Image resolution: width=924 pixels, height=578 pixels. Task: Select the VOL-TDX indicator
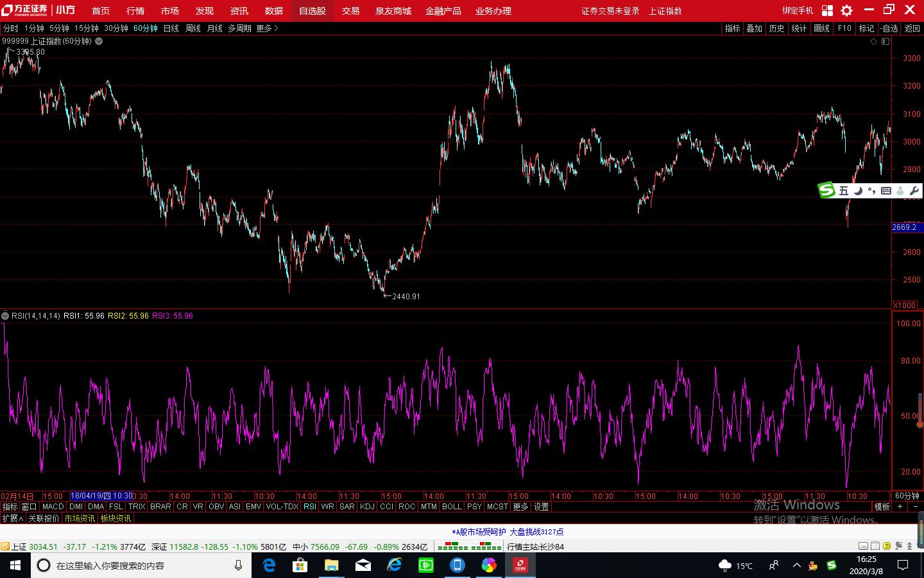(x=282, y=507)
